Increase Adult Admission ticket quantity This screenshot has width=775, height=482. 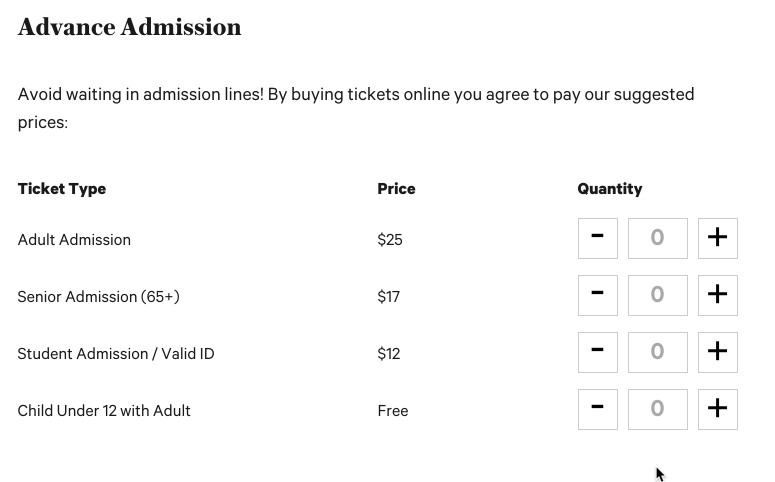(x=717, y=238)
